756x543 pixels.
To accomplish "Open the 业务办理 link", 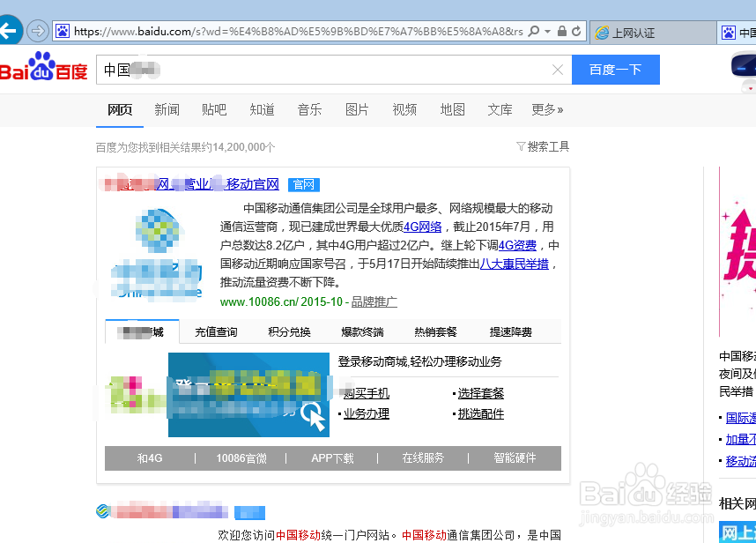I will pos(366,413).
